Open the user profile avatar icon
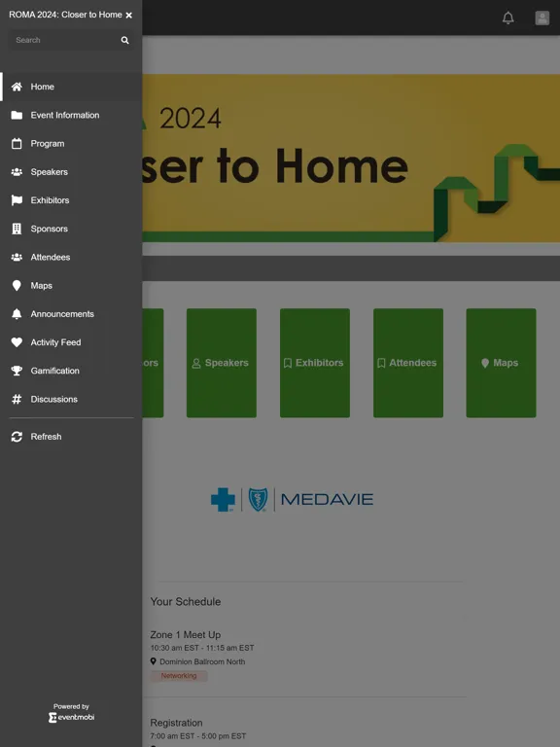Viewport: 560px width, 747px height. tap(542, 18)
